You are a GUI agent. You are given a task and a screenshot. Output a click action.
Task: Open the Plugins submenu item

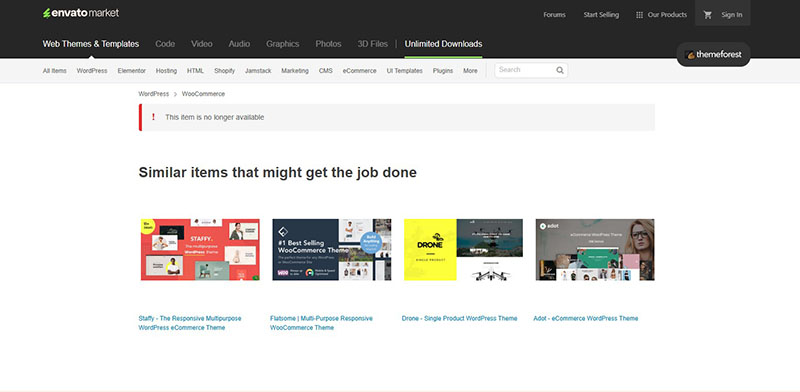(x=443, y=71)
